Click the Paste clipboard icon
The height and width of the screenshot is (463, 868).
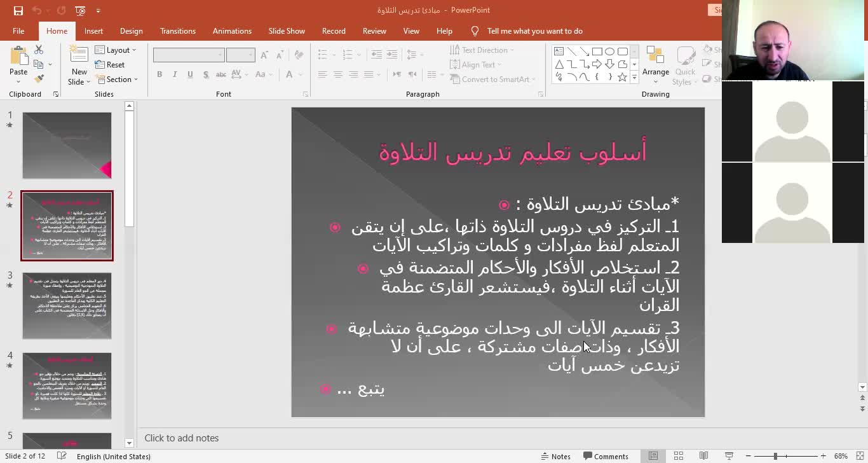click(x=18, y=55)
